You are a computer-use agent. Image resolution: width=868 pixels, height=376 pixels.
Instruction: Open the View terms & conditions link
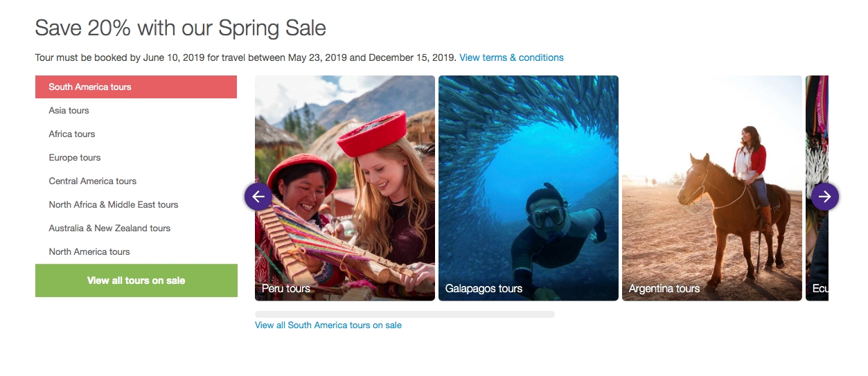(x=511, y=57)
